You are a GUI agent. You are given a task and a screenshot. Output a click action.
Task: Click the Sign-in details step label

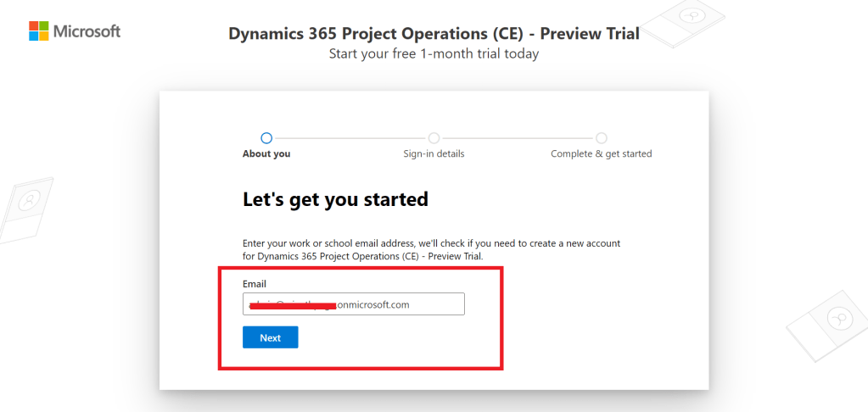point(434,153)
